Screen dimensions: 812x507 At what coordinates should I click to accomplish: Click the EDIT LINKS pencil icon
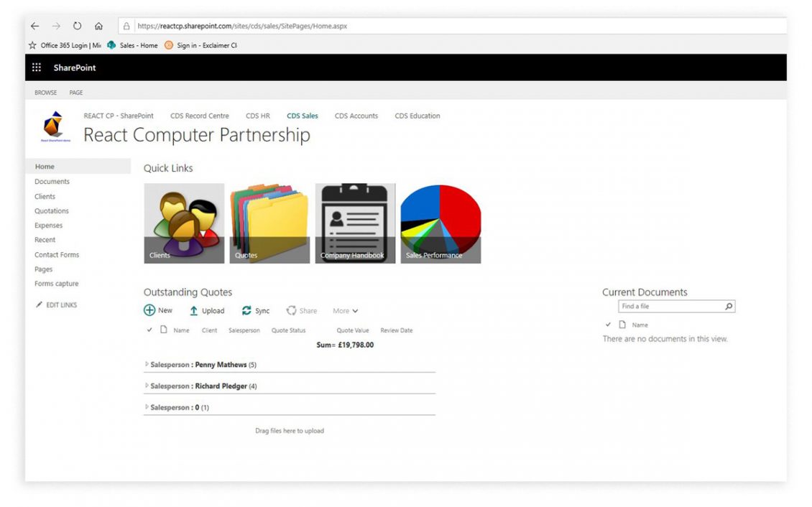(40, 304)
